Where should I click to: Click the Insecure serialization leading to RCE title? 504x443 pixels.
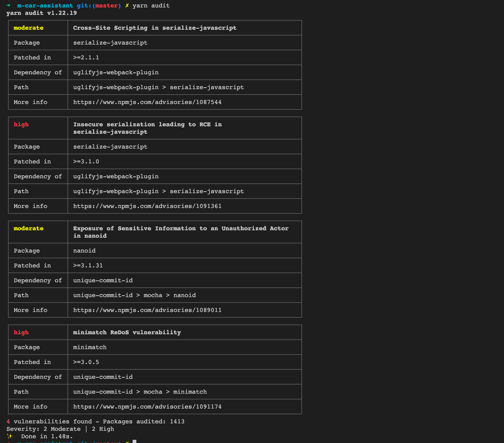coord(147,128)
